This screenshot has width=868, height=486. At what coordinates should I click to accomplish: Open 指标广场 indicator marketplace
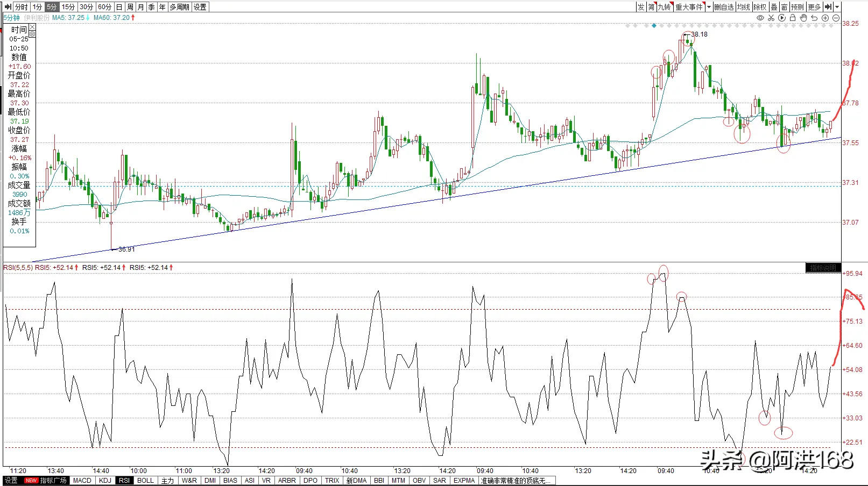53,480
